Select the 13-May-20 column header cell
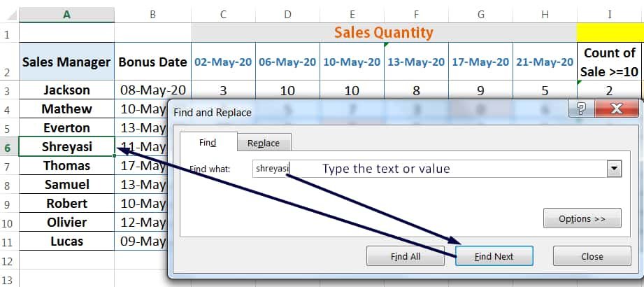644x287 pixels. (416, 62)
